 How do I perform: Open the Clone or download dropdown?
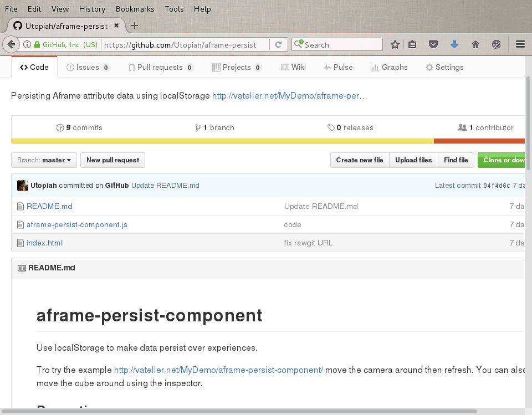pos(503,160)
